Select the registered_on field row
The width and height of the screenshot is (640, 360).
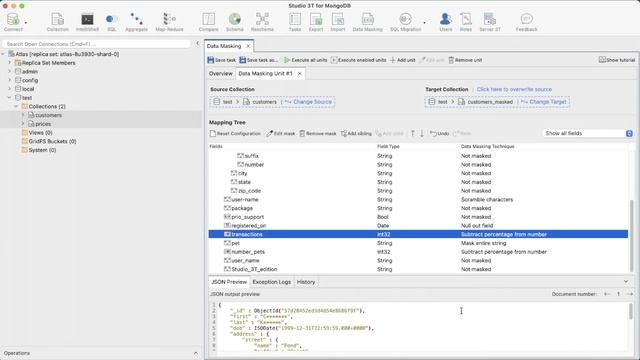tap(418, 226)
